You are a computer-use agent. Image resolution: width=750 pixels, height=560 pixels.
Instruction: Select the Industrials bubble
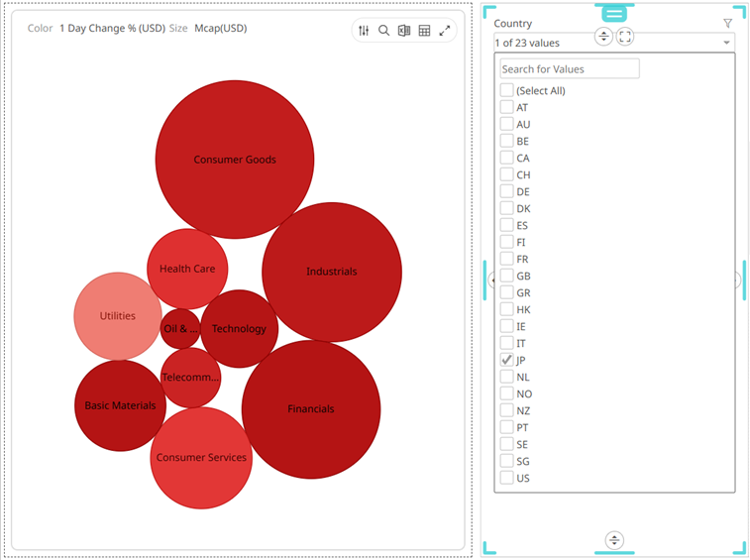coord(332,272)
